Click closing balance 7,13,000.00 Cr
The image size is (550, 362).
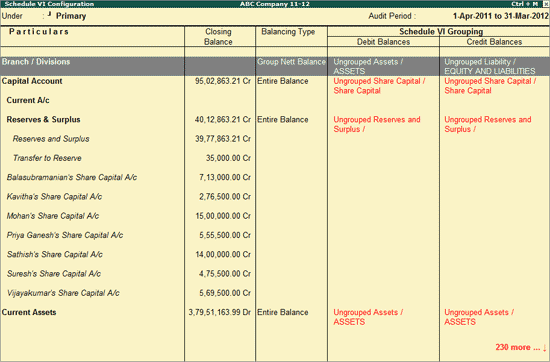click(x=225, y=177)
